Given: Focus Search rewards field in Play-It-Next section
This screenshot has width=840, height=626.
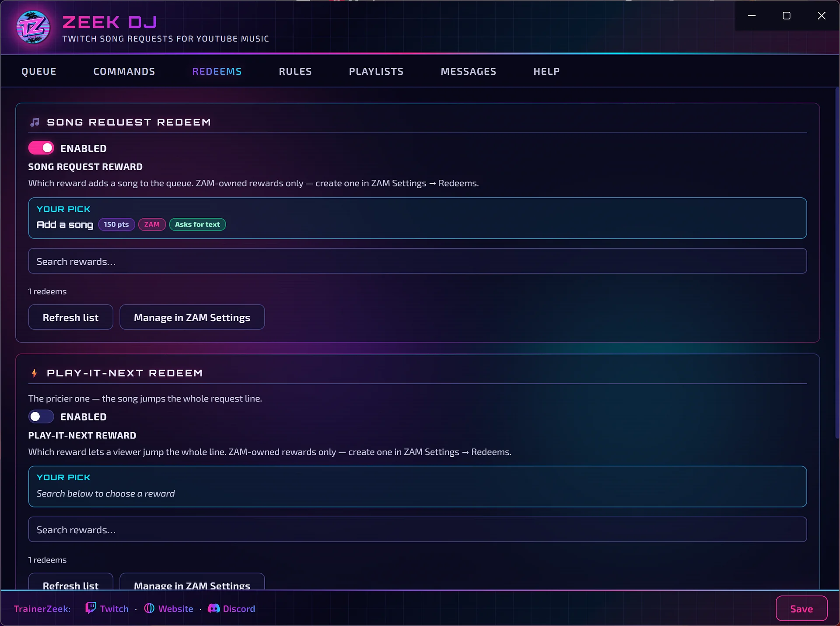Looking at the screenshot, I should click(x=417, y=529).
